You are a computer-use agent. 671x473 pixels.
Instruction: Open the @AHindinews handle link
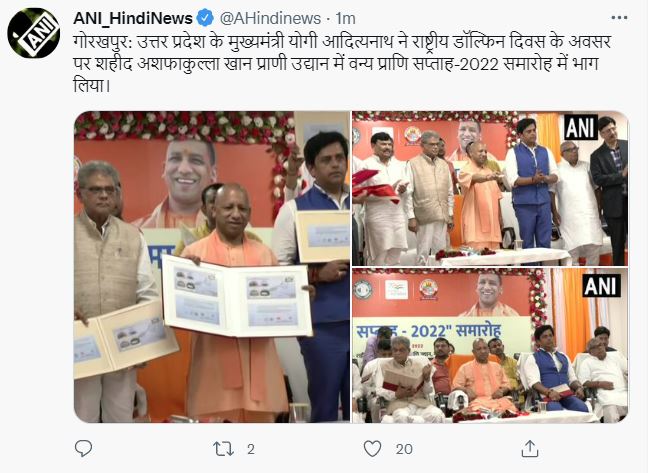click(x=270, y=18)
